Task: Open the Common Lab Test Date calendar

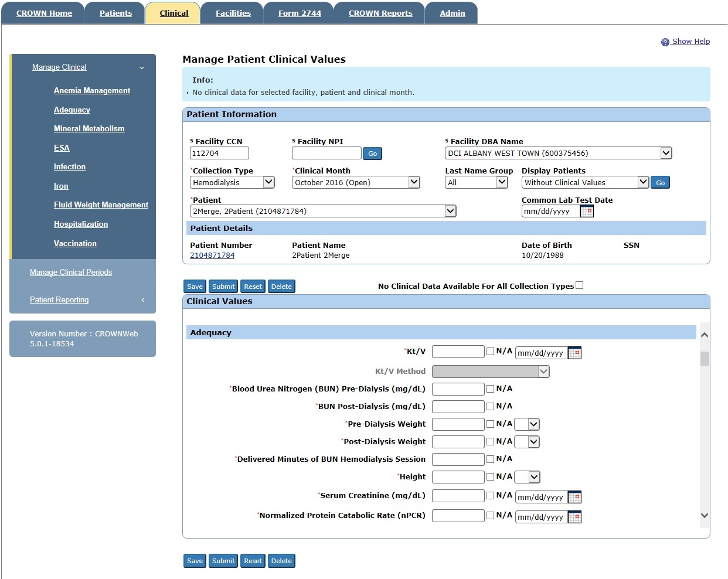Action: click(587, 212)
